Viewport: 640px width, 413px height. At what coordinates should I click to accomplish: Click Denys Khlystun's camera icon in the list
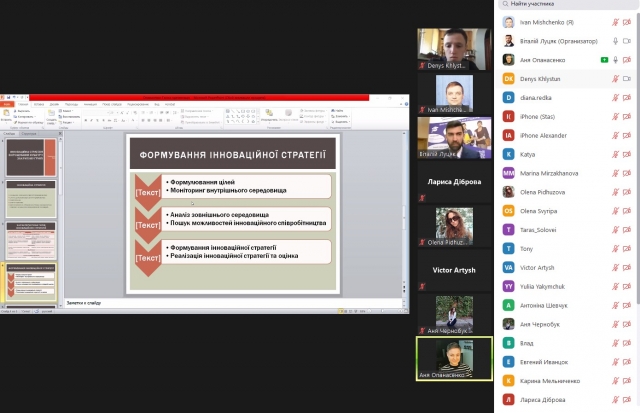click(627, 79)
